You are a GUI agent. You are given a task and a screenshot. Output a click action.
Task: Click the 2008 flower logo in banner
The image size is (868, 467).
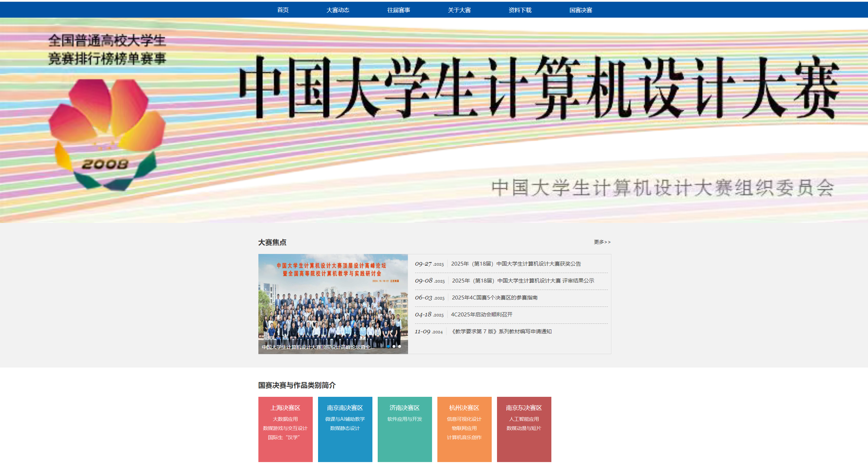pyautogui.click(x=106, y=134)
